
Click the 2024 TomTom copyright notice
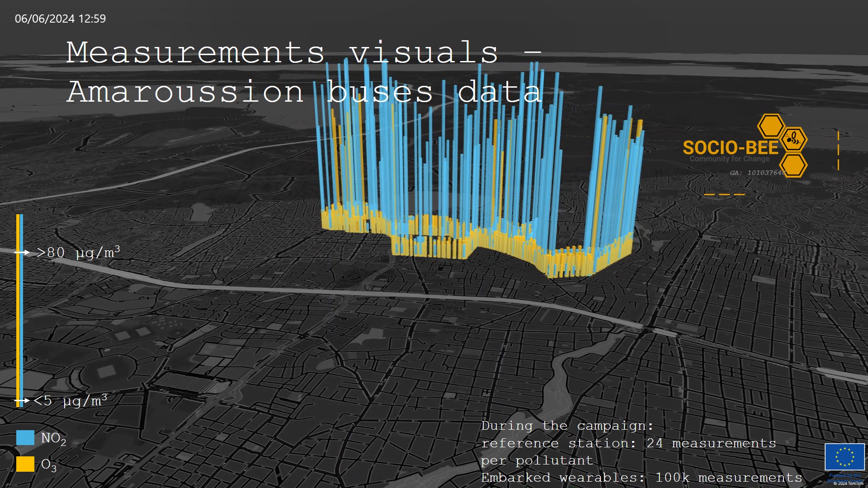pyautogui.click(x=848, y=483)
